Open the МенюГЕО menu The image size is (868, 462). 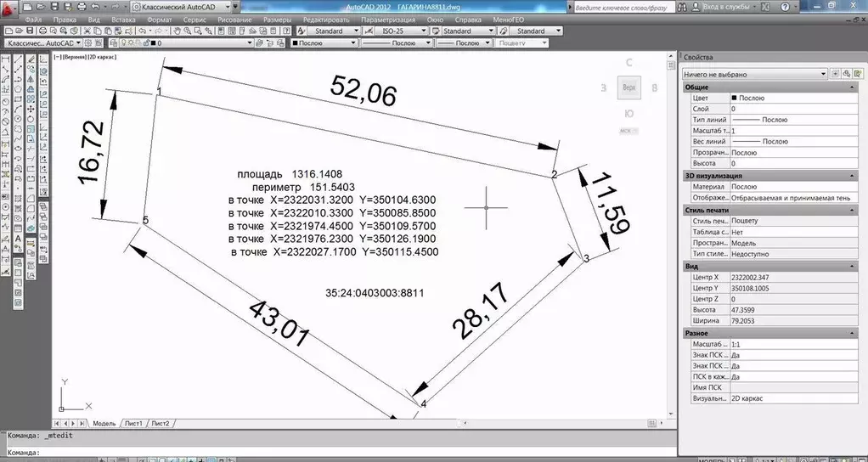(x=508, y=20)
